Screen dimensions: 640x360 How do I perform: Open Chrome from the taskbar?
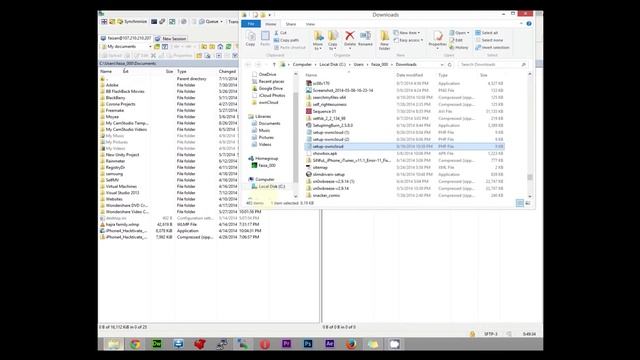135,344
